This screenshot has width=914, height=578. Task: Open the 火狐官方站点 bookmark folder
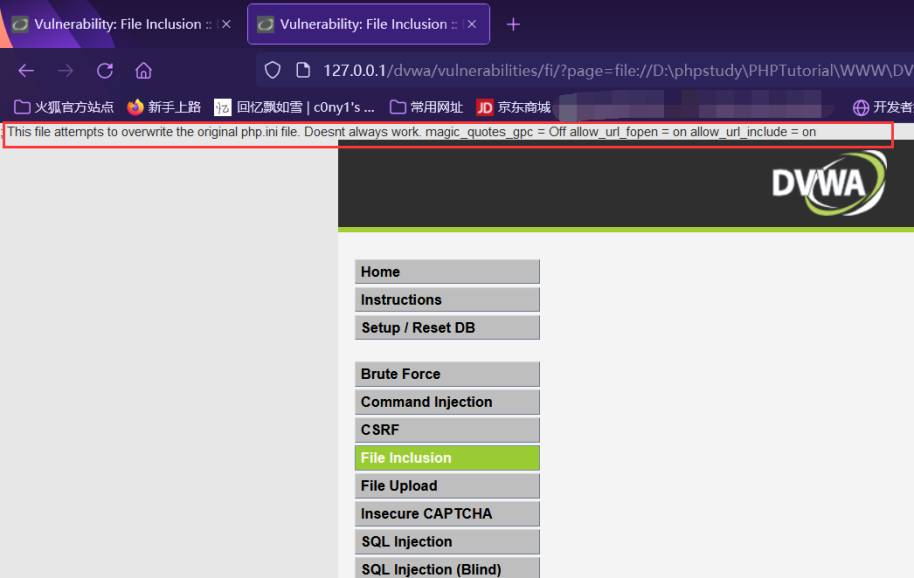click(x=64, y=107)
